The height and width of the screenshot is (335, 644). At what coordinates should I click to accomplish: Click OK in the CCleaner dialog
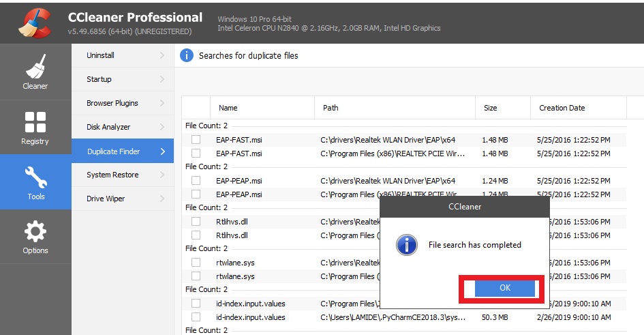click(505, 288)
